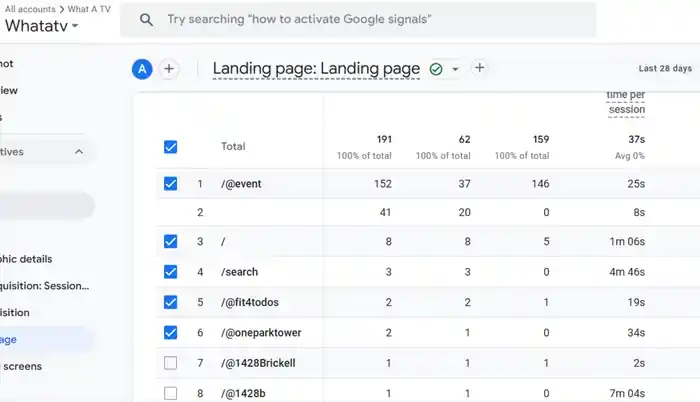700x402 pixels.
Task: Focus the Google Analytics search field
Action: [x=358, y=20]
